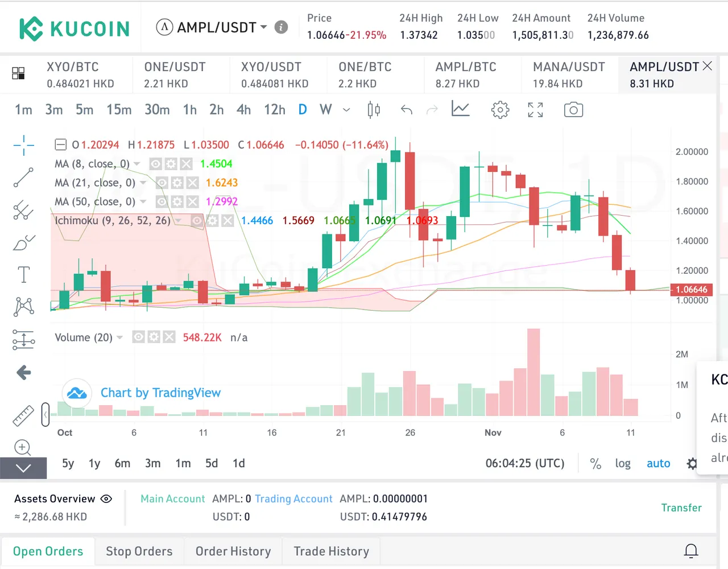Select the ruler measure tool
728x569 pixels.
coord(23,415)
